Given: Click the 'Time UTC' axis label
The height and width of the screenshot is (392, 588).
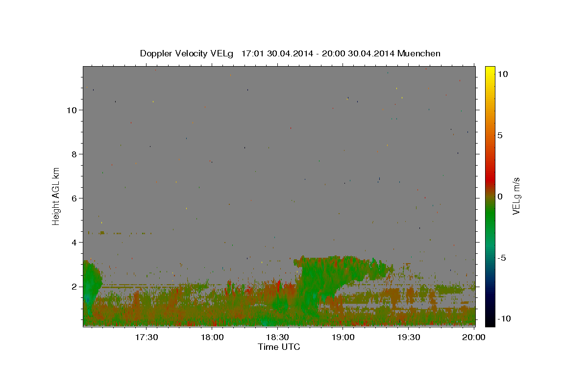Looking at the screenshot, I should click(279, 347).
